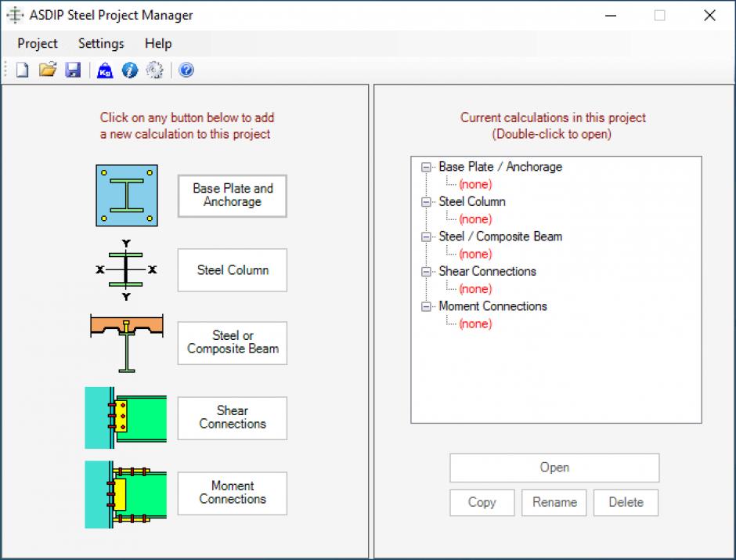Click the composite beam with slab picture

[127, 343]
